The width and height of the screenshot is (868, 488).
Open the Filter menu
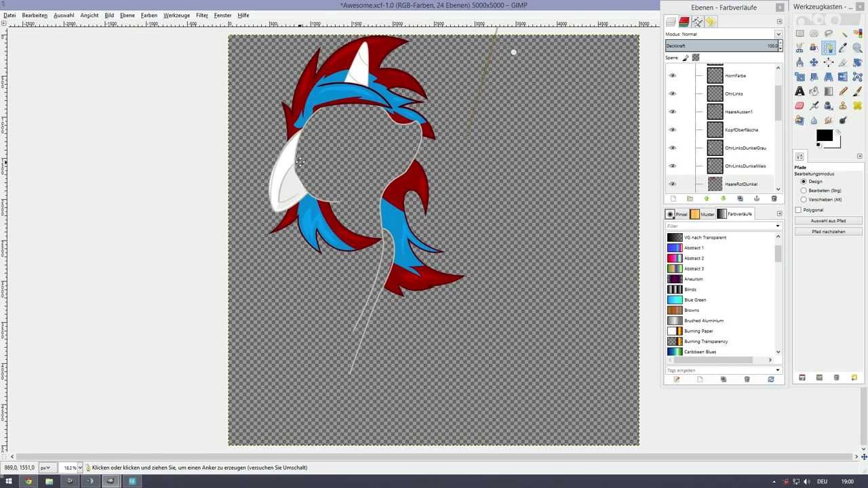point(202,15)
